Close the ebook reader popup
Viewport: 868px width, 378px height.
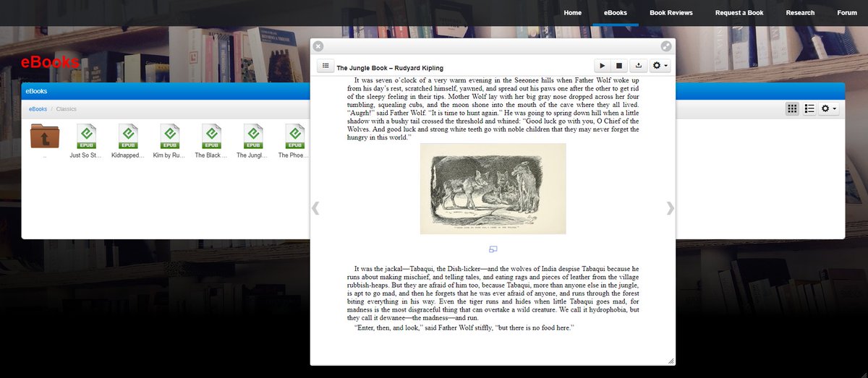click(x=318, y=46)
